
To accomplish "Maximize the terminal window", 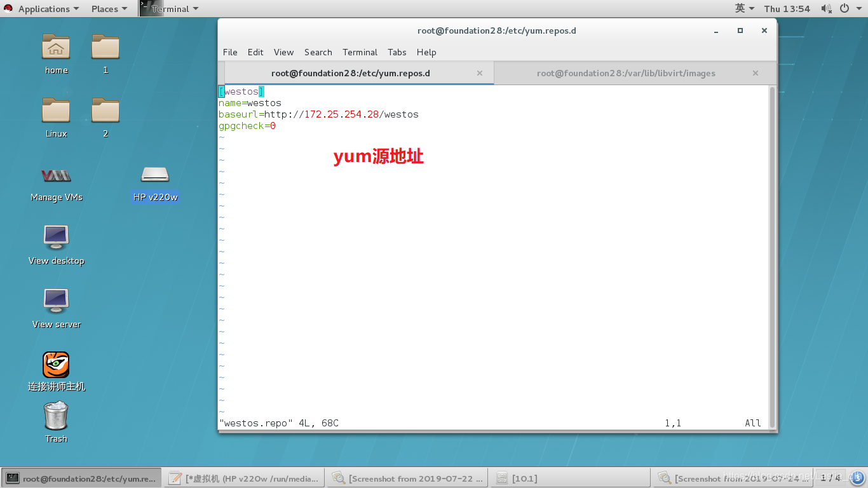I will [740, 30].
